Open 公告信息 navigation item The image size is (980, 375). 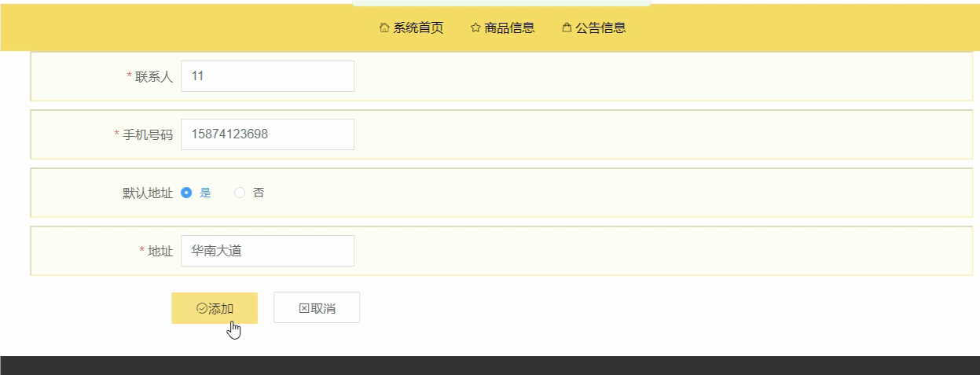[x=593, y=28]
